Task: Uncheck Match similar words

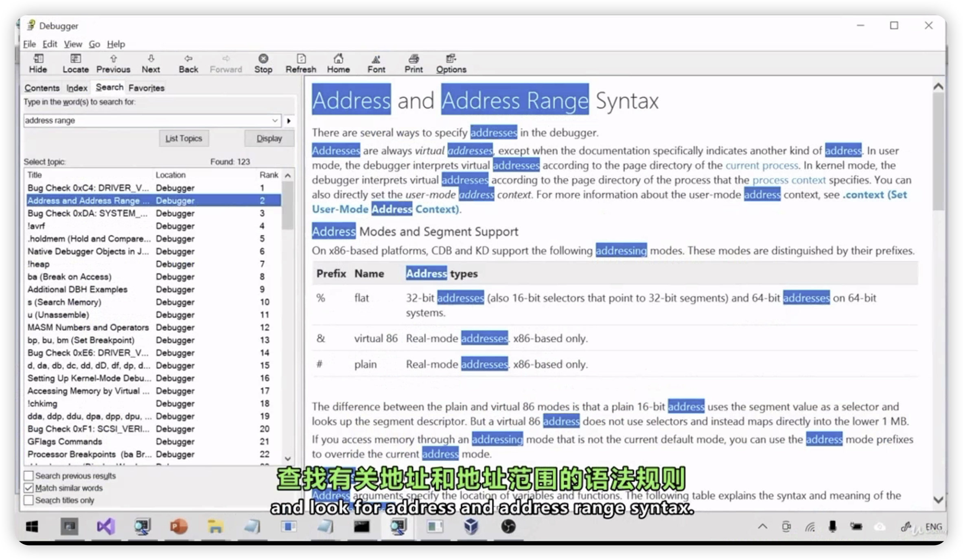Action: coord(28,488)
